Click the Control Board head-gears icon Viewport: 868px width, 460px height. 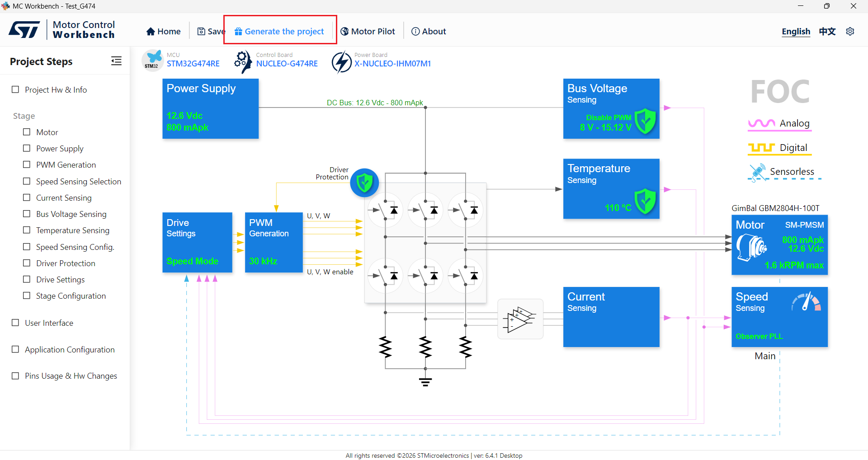[243, 61]
